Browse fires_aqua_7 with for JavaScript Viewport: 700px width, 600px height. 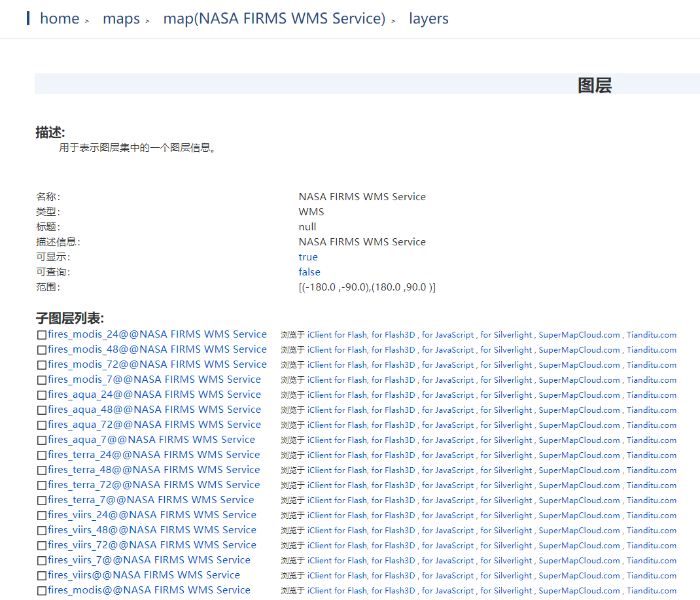point(448,440)
